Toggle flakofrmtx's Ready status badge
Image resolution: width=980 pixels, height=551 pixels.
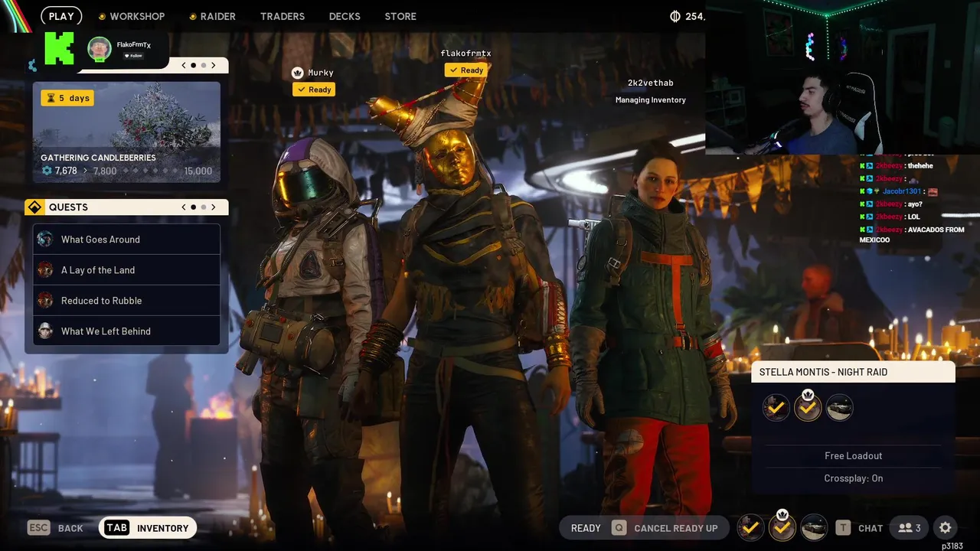tap(466, 70)
